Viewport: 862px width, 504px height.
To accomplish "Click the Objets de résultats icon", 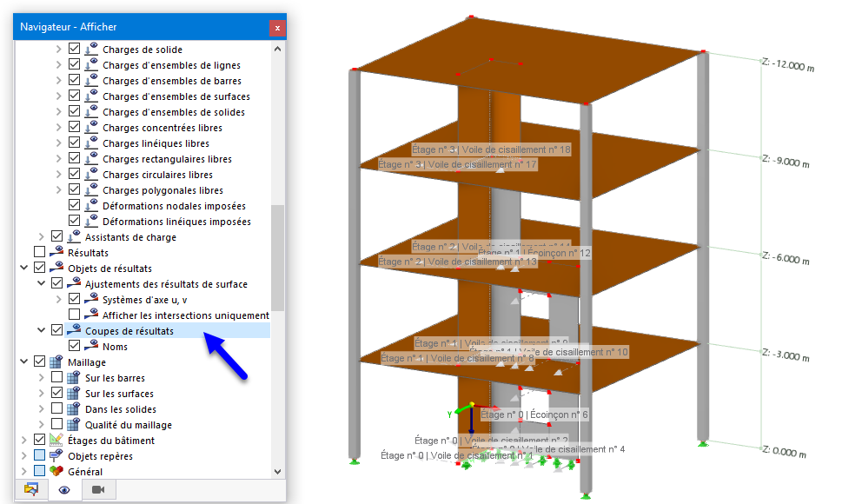I will (56, 268).
